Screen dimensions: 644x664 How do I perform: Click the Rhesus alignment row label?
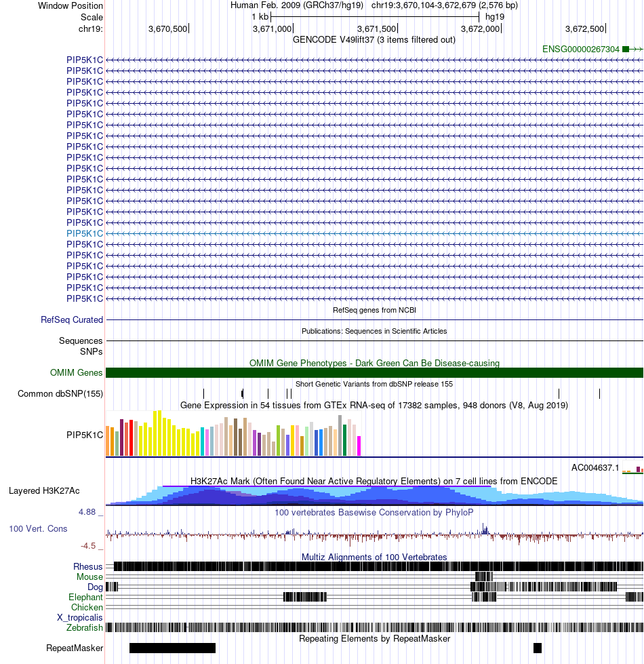88,566
